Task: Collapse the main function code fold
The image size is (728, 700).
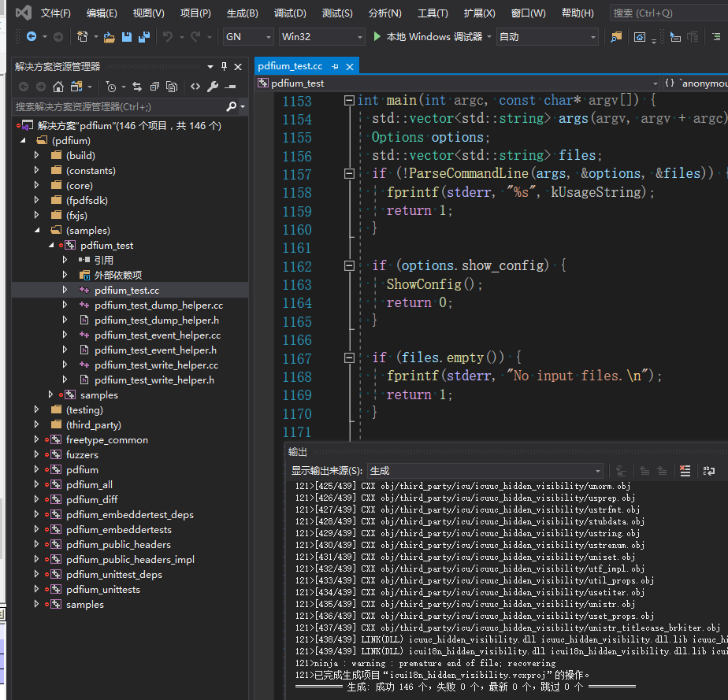Action: coord(349,101)
